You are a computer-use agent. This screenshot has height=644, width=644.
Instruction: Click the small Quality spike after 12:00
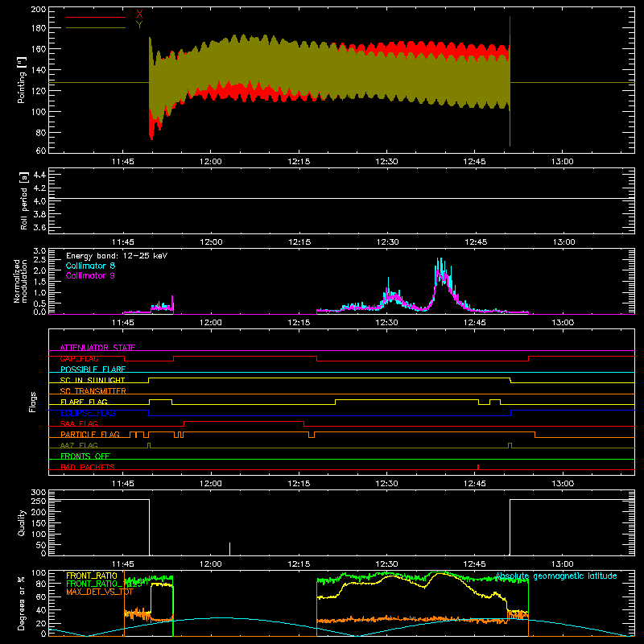coord(229,549)
